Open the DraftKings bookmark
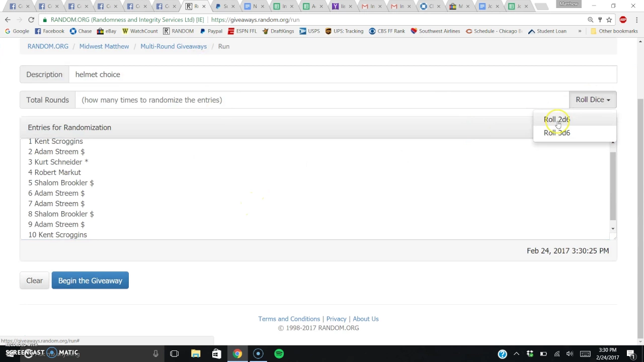Viewport: 644px width, 362px height. pos(278,31)
